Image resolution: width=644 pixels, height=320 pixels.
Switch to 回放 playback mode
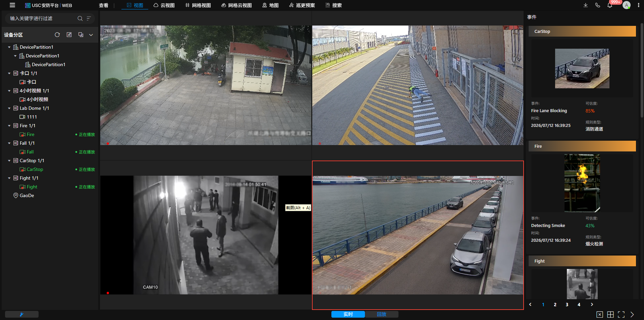tap(382, 314)
